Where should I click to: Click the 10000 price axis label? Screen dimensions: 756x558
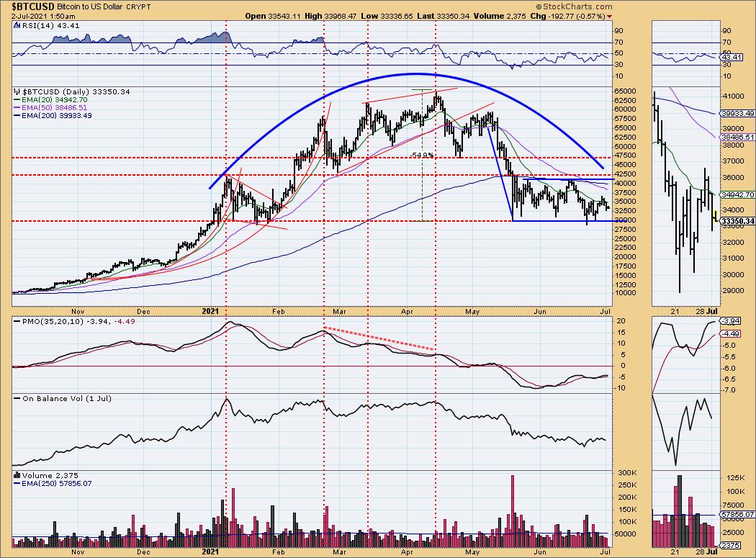click(626, 293)
